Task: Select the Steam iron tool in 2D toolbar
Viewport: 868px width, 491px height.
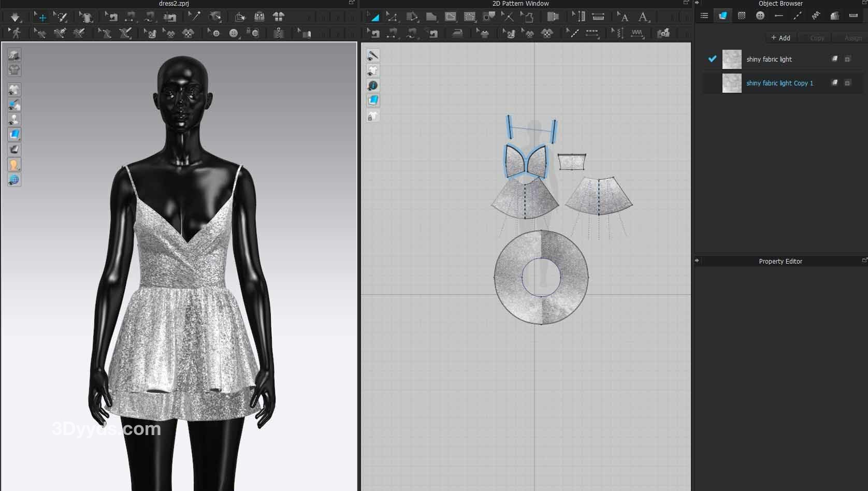Action: coord(457,34)
